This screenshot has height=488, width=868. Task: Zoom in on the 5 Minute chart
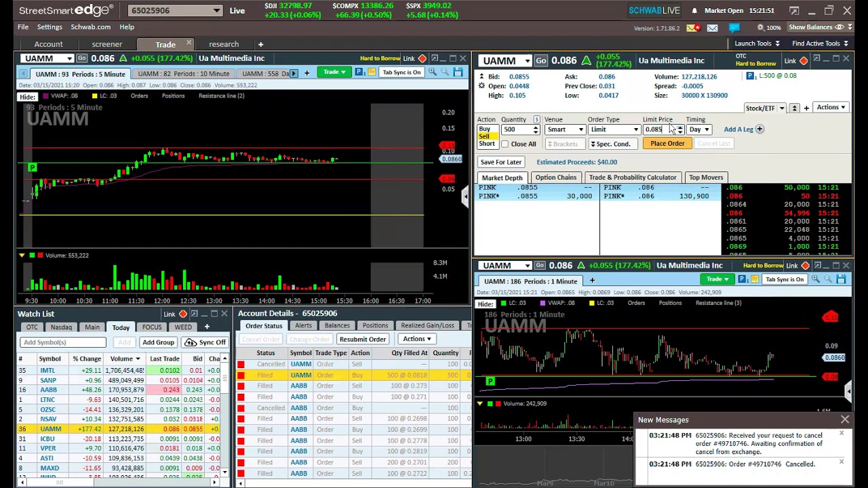(432, 72)
